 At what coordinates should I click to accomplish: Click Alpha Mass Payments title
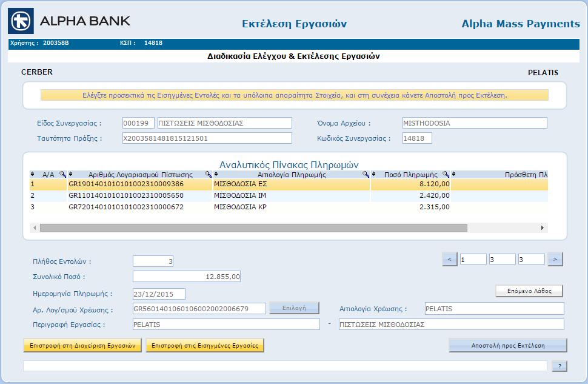(521, 24)
